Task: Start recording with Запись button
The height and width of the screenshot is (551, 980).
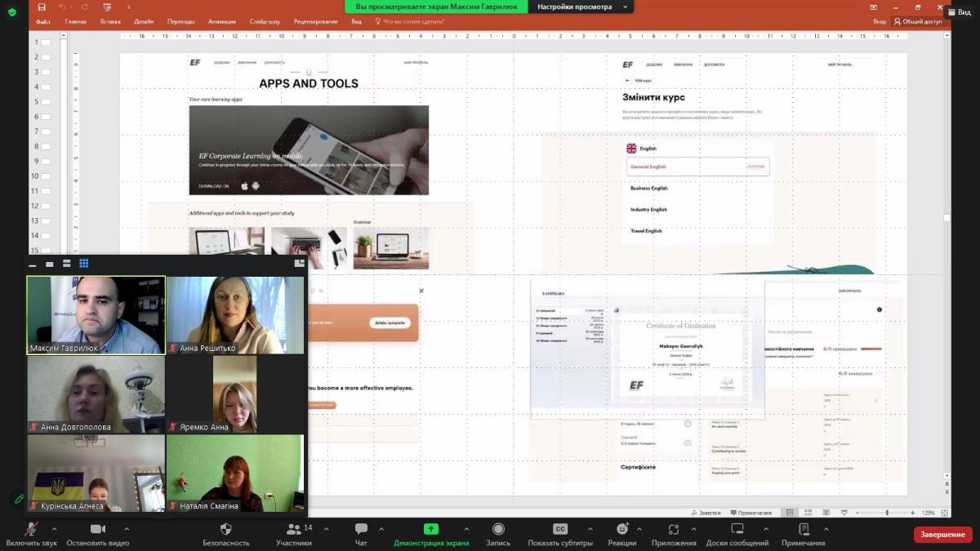Action: (x=498, y=534)
